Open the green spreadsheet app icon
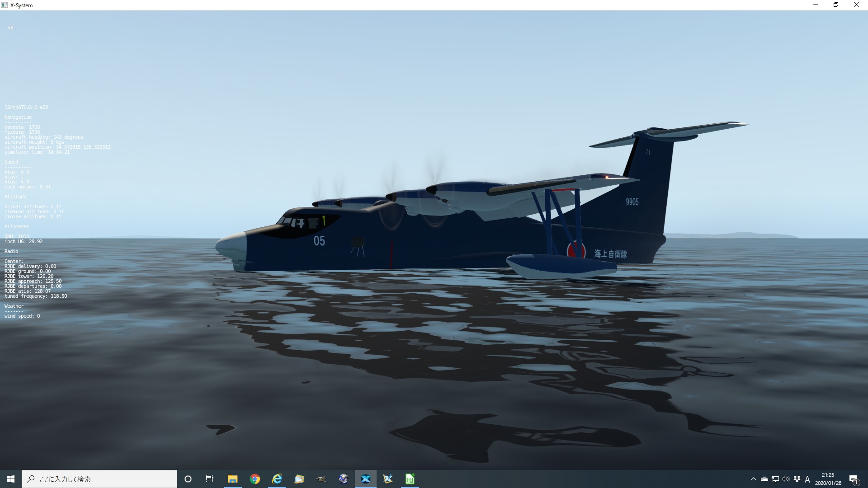The height and width of the screenshot is (488, 868). coord(410,479)
